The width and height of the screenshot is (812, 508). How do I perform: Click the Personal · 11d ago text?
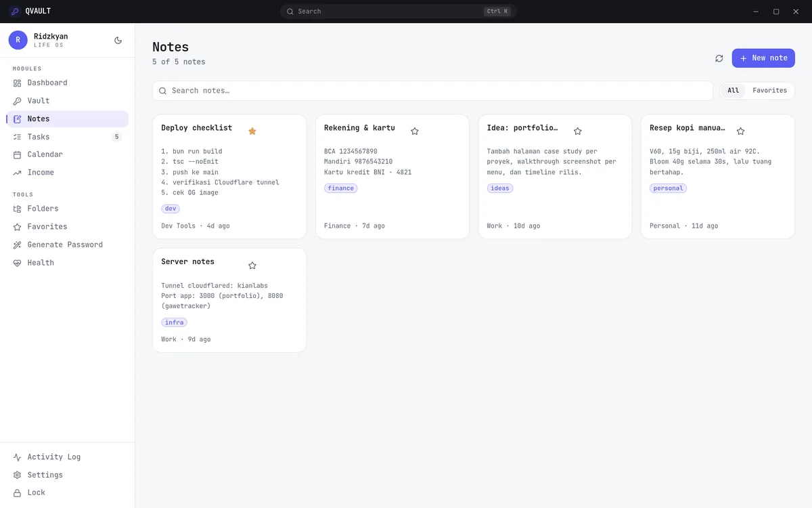click(684, 226)
